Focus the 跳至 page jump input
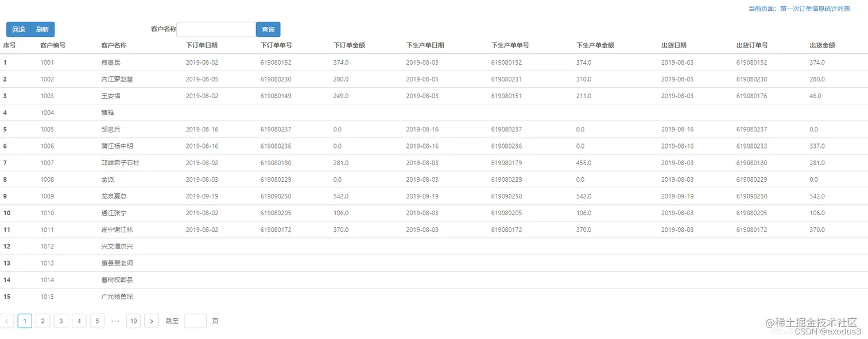Screen dimensions: 868x339 point(195,321)
